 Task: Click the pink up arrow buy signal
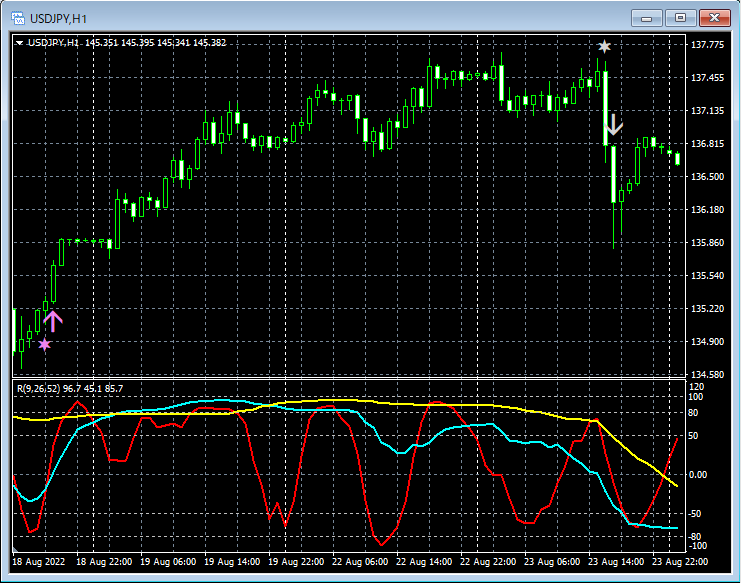(52, 320)
